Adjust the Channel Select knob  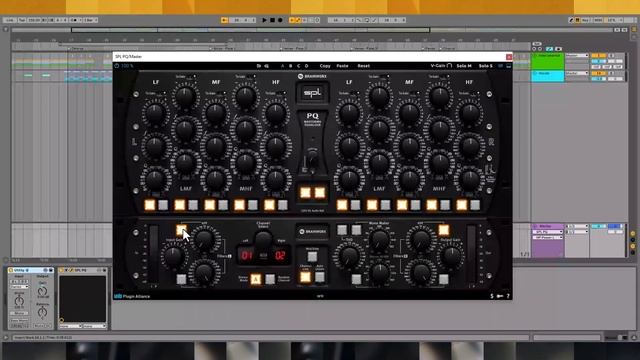(x=263, y=241)
